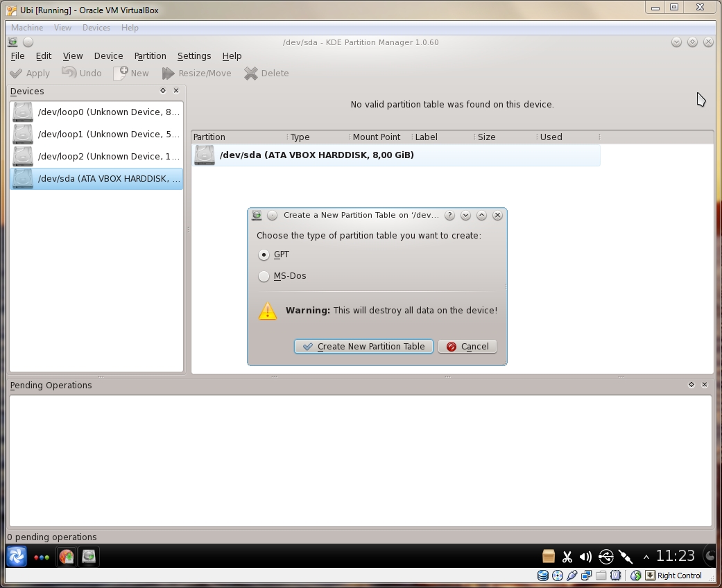722x588 pixels.
Task: Click the New partition toolbar button
Action: pos(132,73)
